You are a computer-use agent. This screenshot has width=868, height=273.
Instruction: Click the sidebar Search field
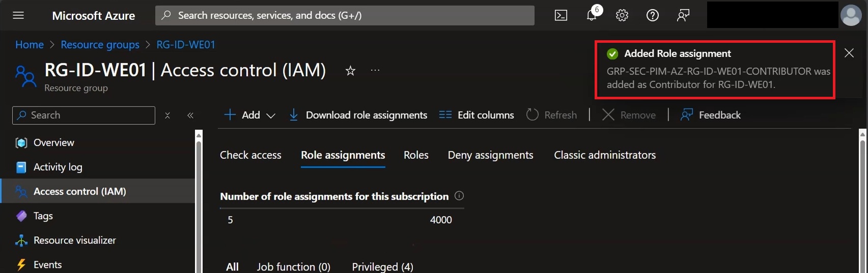click(83, 116)
